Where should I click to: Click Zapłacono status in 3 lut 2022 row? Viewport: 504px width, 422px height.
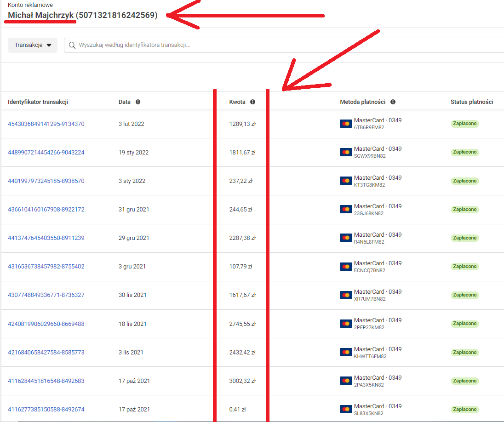tap(465, 123)
